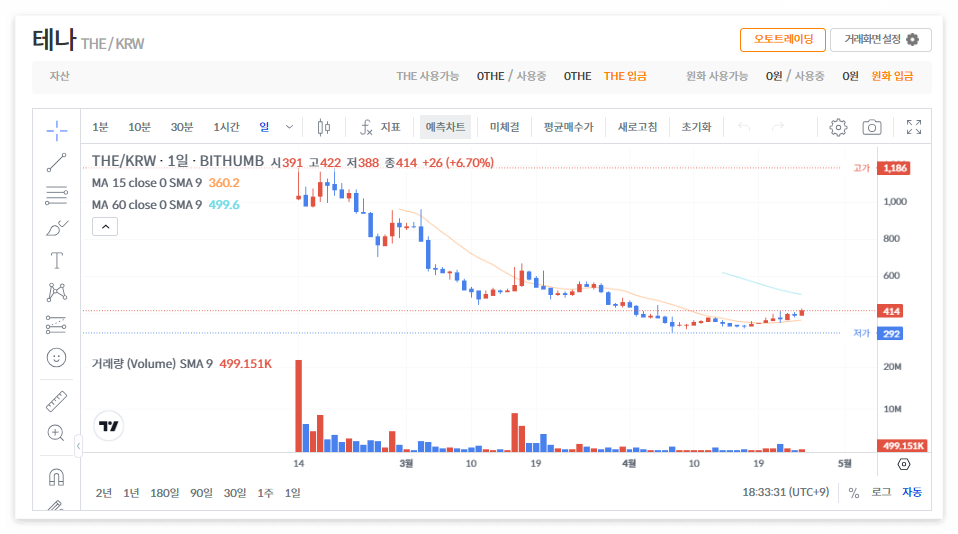Open 거래화면설정 settings button
This screenshot has width=958, height=534.
tap(880, 40)
